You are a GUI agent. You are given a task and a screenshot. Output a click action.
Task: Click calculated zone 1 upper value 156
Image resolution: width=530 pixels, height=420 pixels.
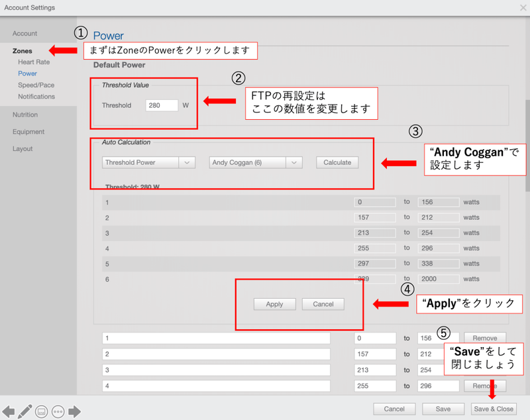439,202
